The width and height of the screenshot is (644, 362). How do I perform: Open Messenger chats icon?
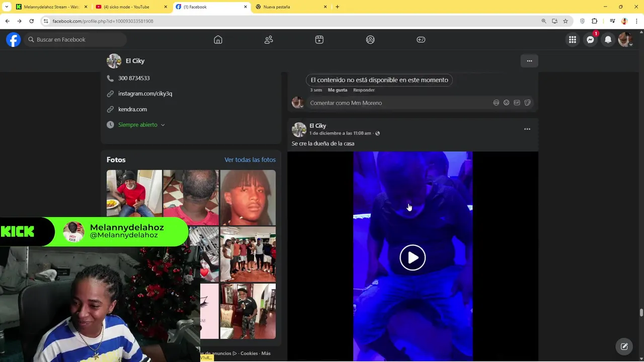[x=591, y=40]
